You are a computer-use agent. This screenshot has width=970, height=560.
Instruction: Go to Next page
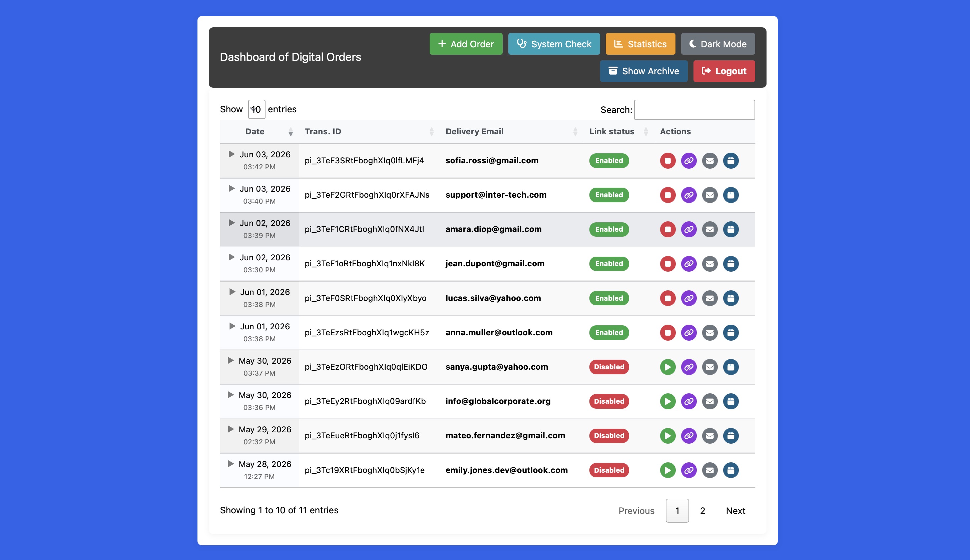coord(735,511)
